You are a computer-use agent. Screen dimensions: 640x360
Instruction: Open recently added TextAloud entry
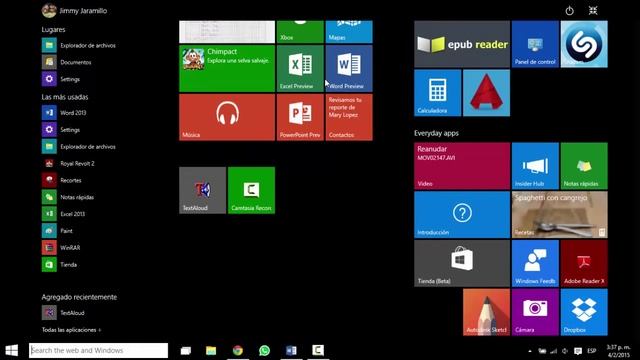(63, 313)
